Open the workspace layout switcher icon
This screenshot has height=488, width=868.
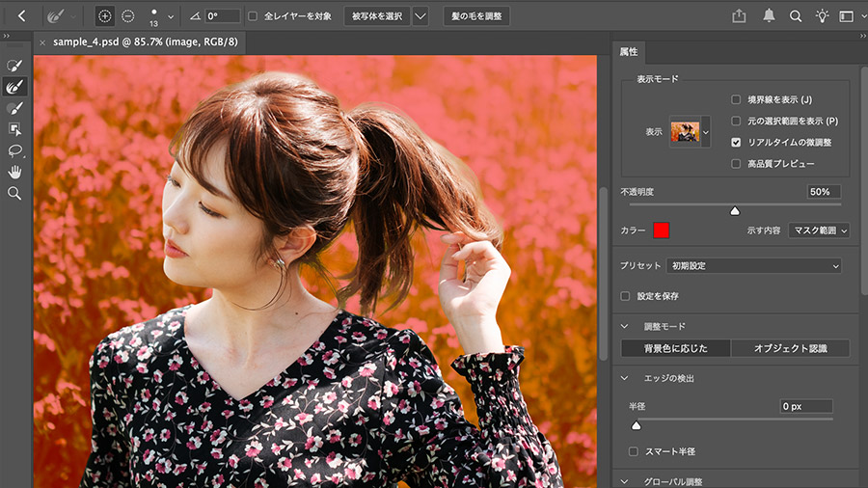click(846, 16)
